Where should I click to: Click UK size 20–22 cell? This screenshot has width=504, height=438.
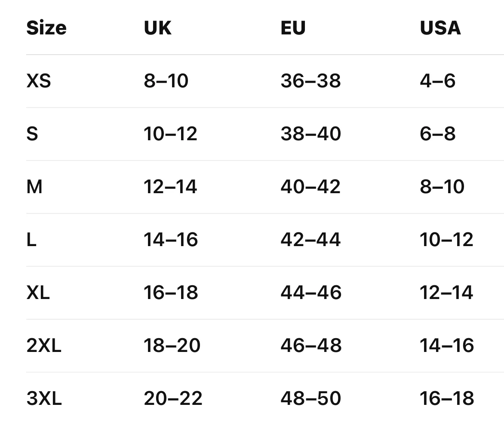173,398
